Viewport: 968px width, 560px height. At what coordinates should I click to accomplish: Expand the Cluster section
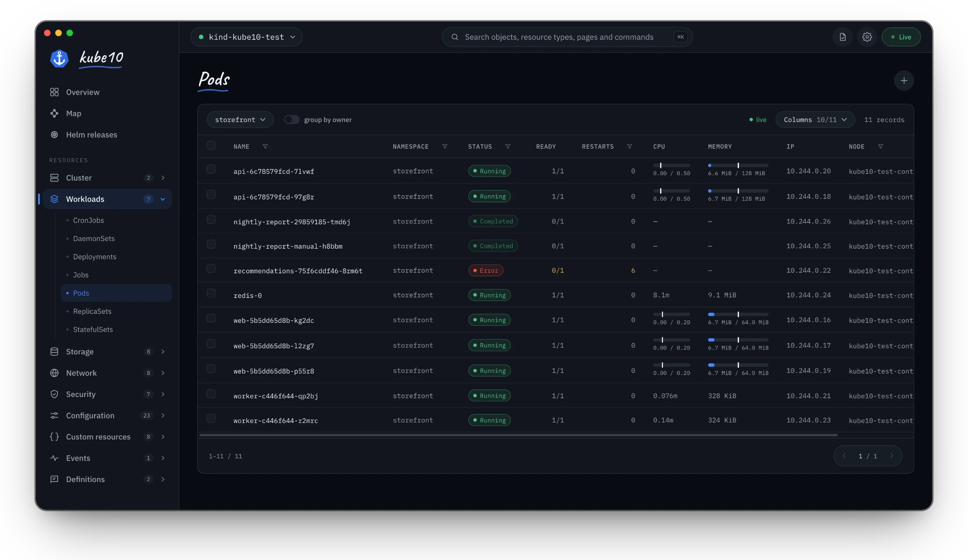coord(163,178)
